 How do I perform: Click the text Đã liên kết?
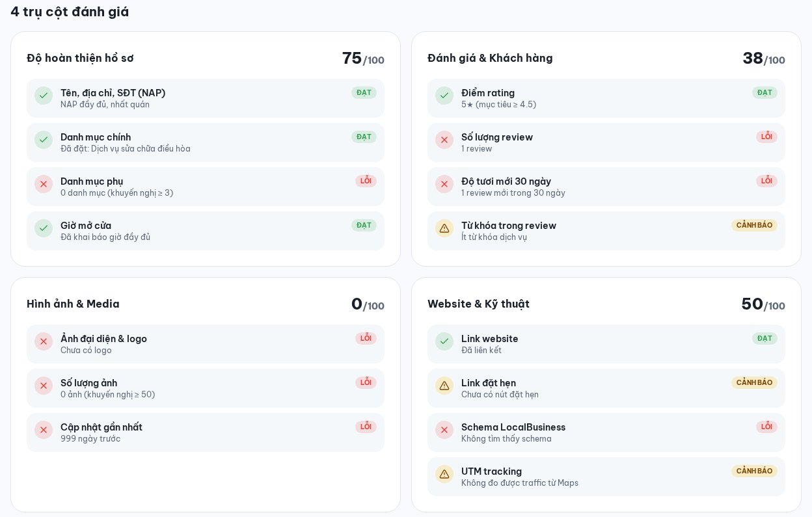[x=481, y=351]
